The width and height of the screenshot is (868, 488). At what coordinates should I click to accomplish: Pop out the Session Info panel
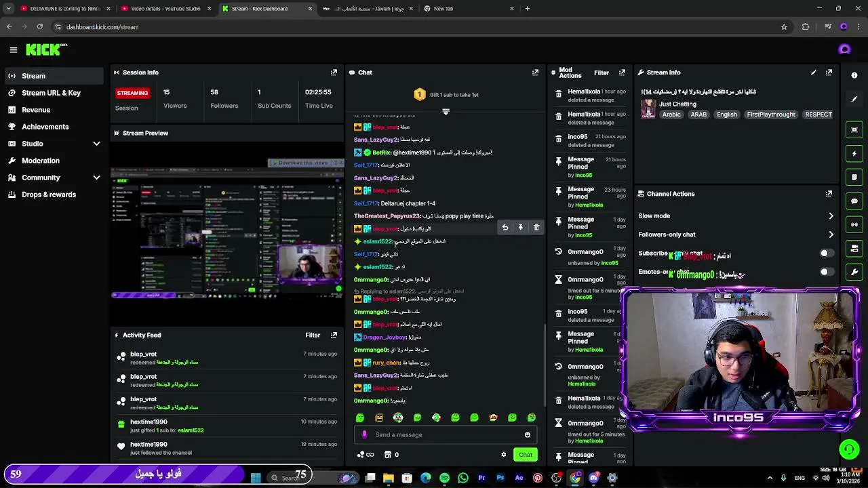tap(334, 73)
